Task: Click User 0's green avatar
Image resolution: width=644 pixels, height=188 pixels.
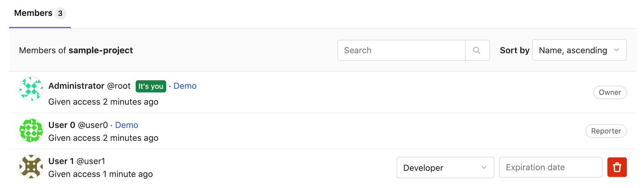Action: (31, 131)
